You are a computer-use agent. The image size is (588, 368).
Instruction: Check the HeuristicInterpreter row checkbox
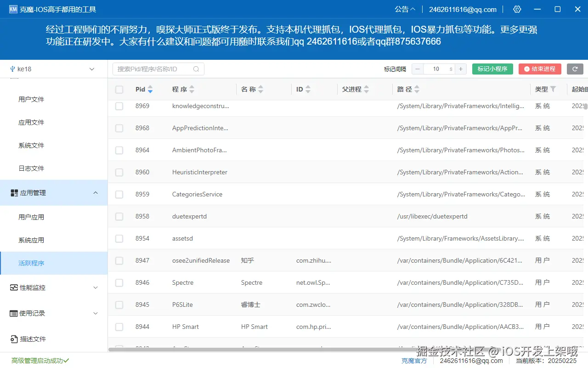tap(119, 172)
